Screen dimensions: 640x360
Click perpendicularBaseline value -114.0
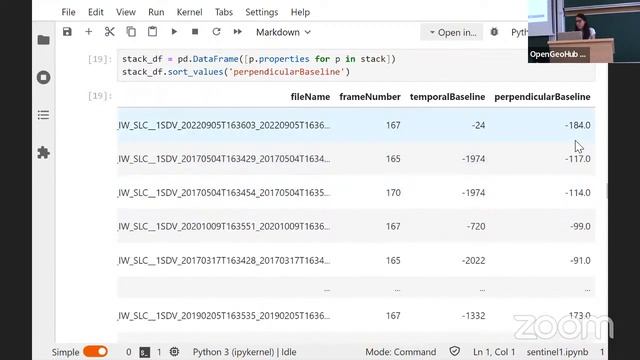point(578,193)
